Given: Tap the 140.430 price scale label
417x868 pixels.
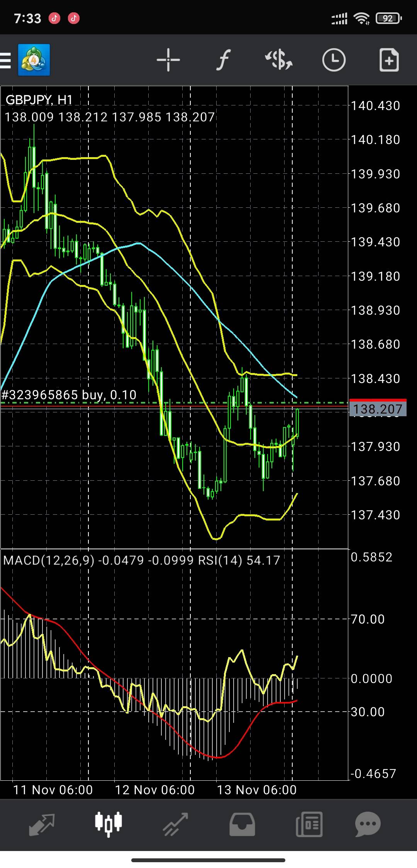Looking at the screenshot, I should click(x=375, y=106).
